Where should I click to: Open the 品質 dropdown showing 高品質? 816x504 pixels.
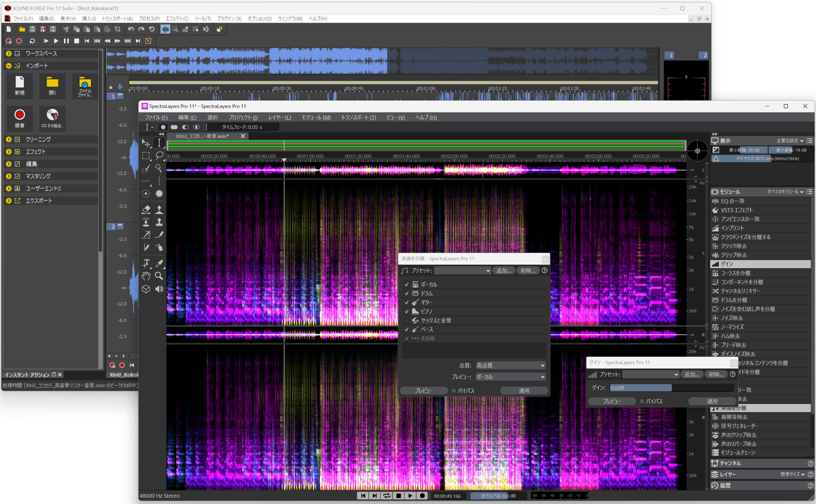click(510, 365)
